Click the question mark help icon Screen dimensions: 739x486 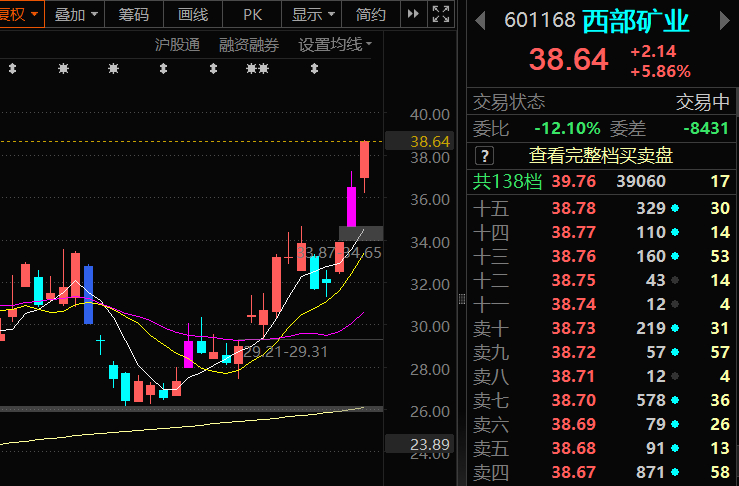tap(484, 155)
